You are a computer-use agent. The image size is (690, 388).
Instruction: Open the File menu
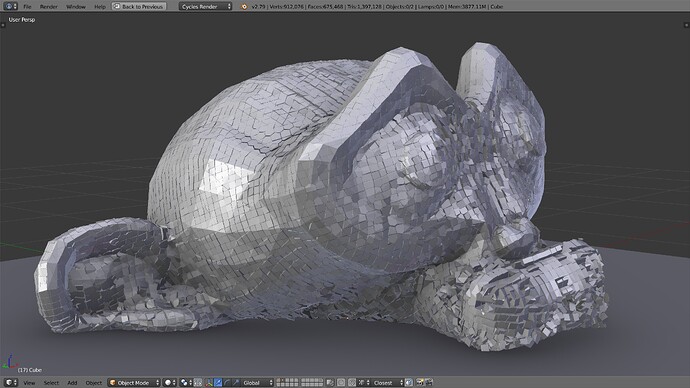[27, 7]
